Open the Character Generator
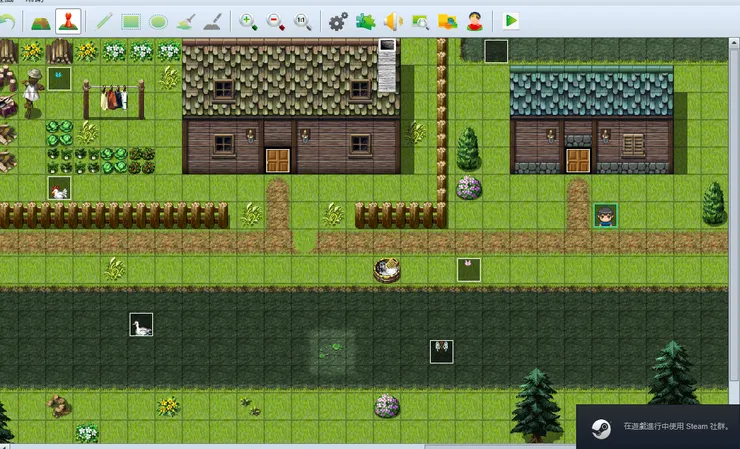The width and height of the screenshot is (740, 449). (475, 21)
